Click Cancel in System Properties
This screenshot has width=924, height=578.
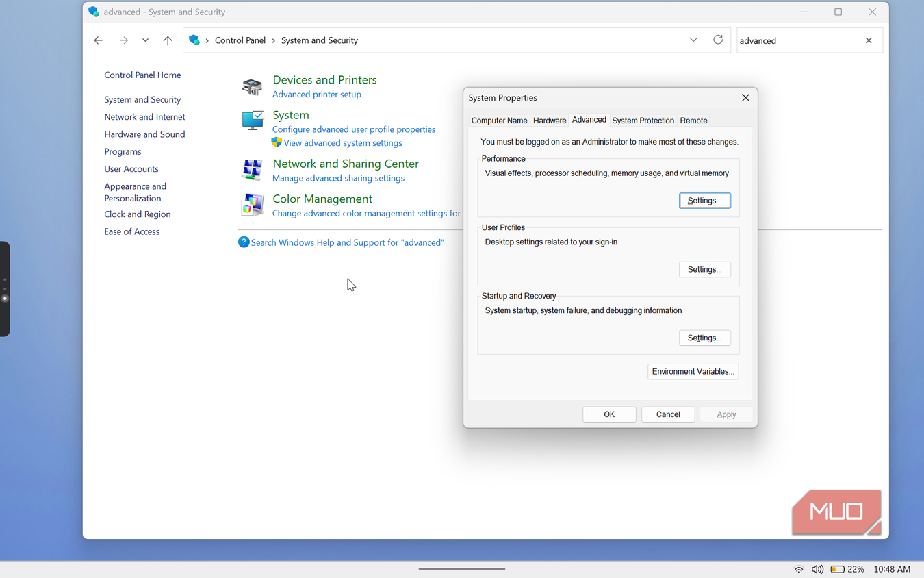(x=668, y=414)
